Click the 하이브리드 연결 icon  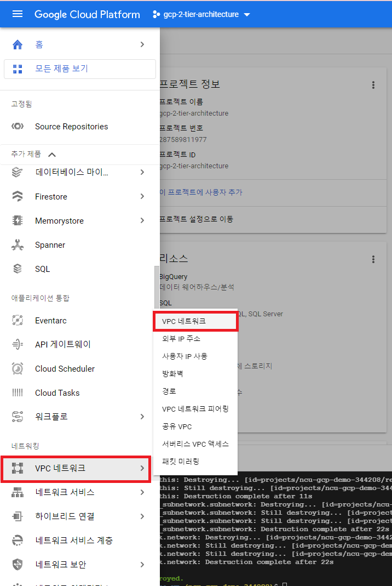tap(18, 516)
